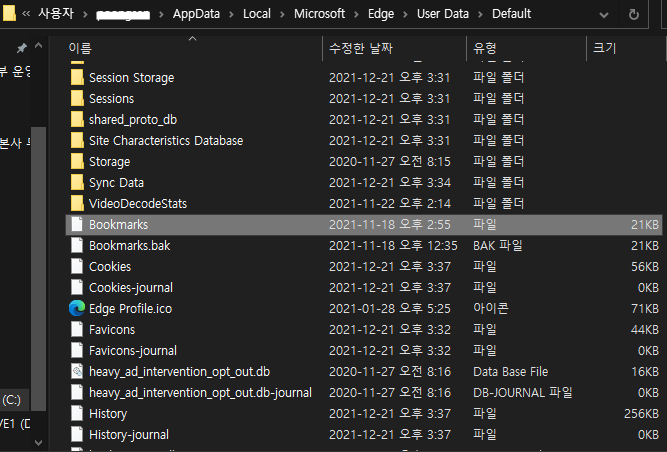The width and height of the screenshot is (667, 452).
Task: Select the Edge Profile.ico Edge logo icon
Action: tap(77, 309)
